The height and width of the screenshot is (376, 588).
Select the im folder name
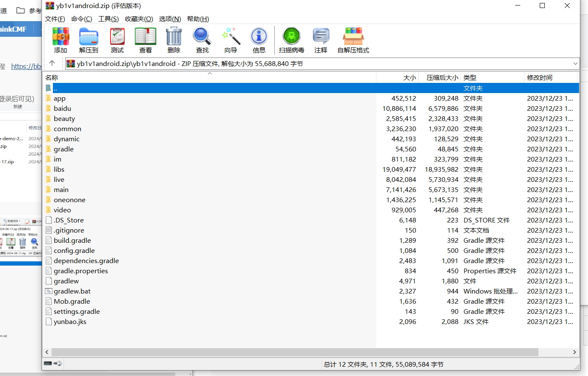(58, 159)
